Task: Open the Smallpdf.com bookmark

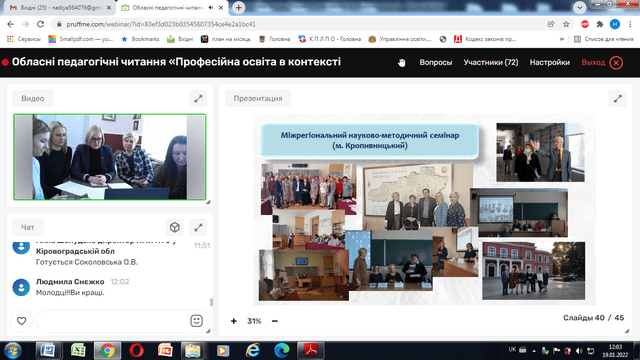Action: (80, 39)
